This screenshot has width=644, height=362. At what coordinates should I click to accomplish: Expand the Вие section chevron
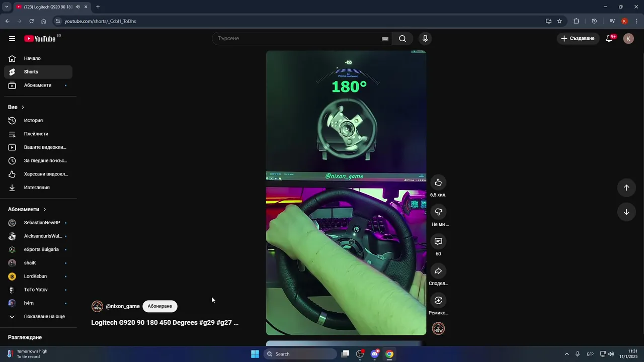(23, 107)
